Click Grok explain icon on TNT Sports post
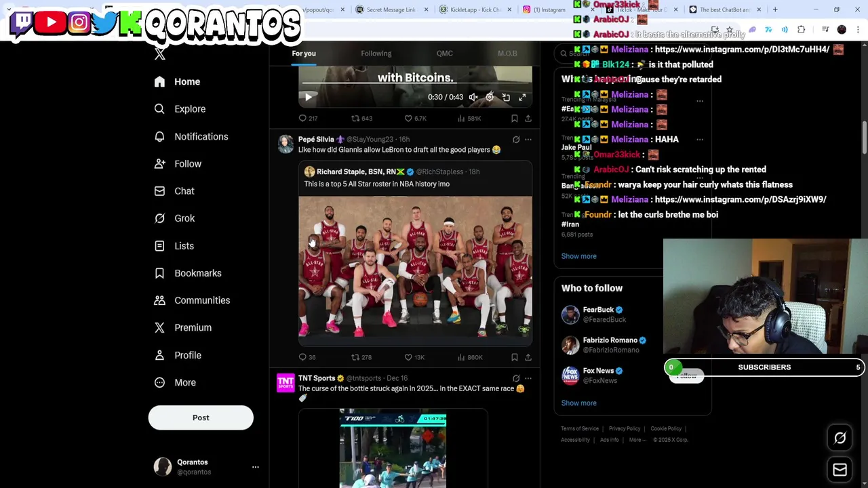Image resolution: width=868 pixels, height=488 pixels. [516, 378]
